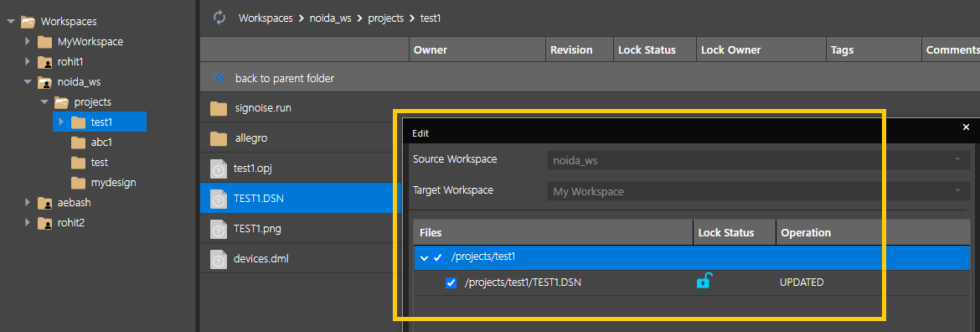The image size is (980, 332).
Task: Click the refresh icon beside breadcrumb path
Action: pos(219,18)
